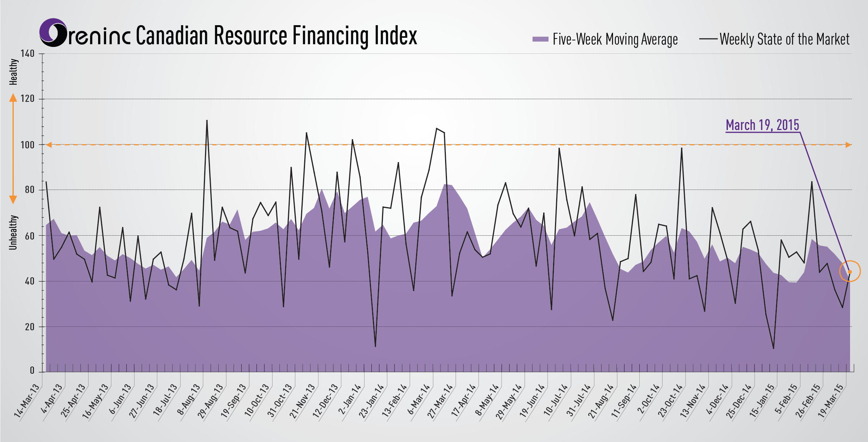
Task: Click the '17-Apr-14' date label
Action: click(x=464, y=400)
